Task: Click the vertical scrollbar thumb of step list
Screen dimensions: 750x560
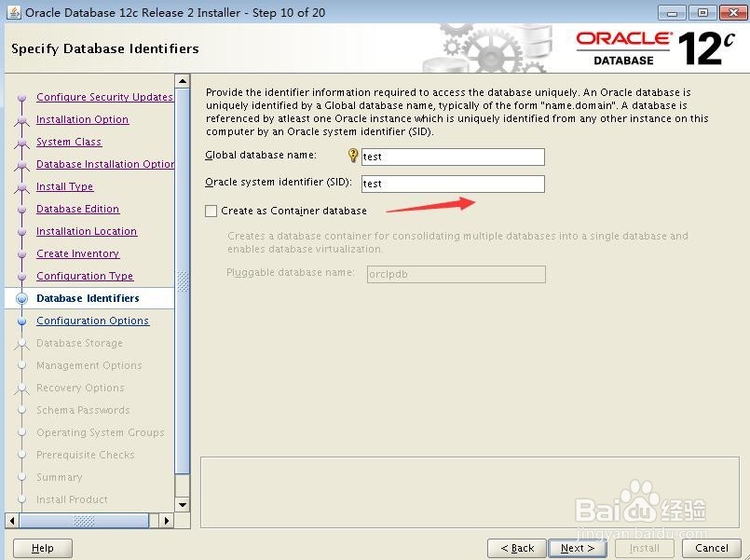Action: (x=183, y=281)
